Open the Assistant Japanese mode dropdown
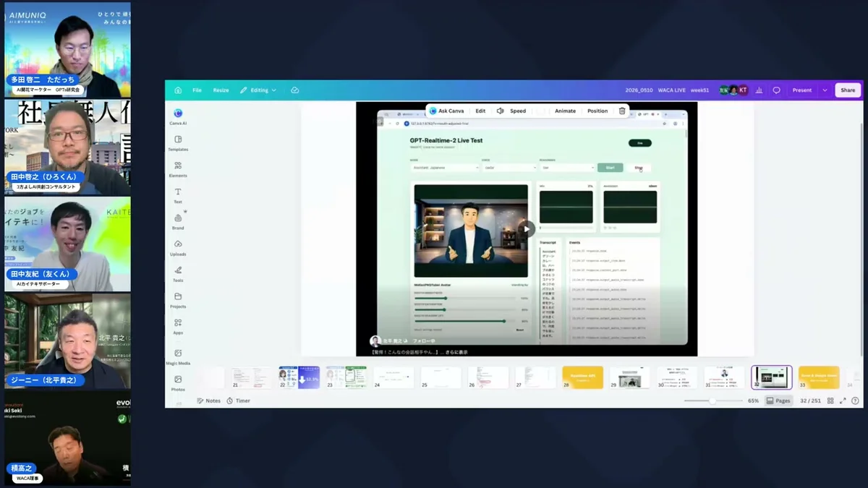The image size is (868, 488). (x=444, y=168)
